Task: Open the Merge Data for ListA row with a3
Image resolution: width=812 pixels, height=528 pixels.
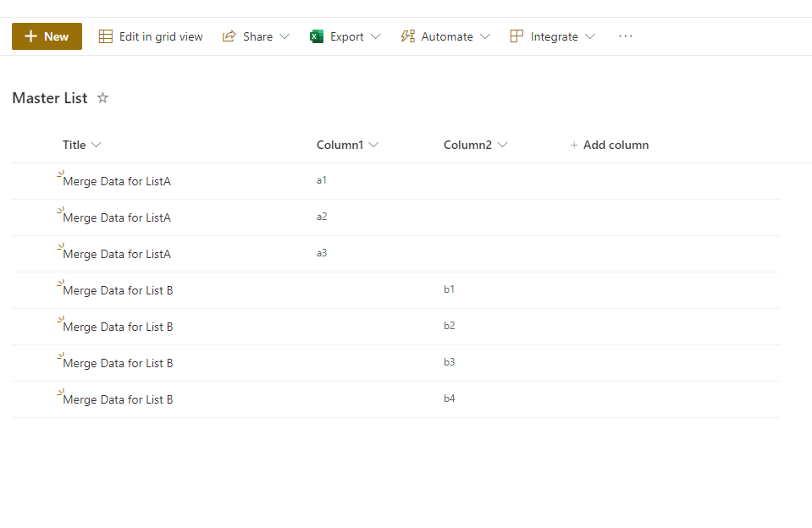Action: [x=117, y=254]
